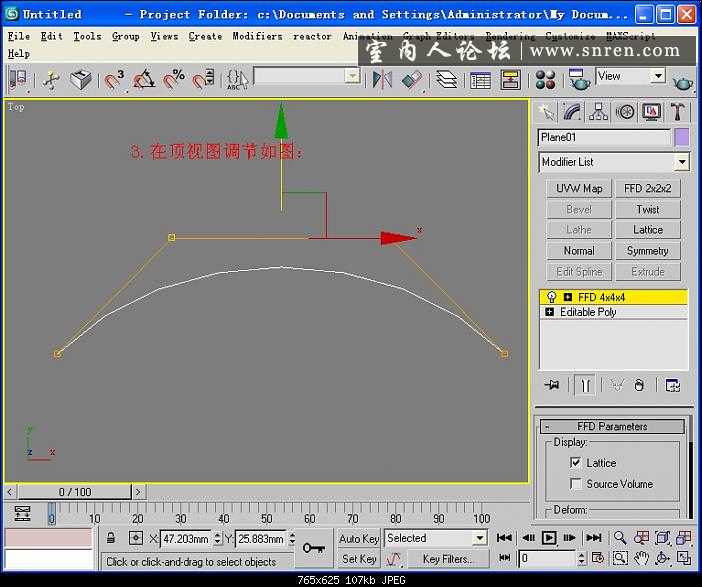Expand Editable Poly sub-object tree

point(549,312)
